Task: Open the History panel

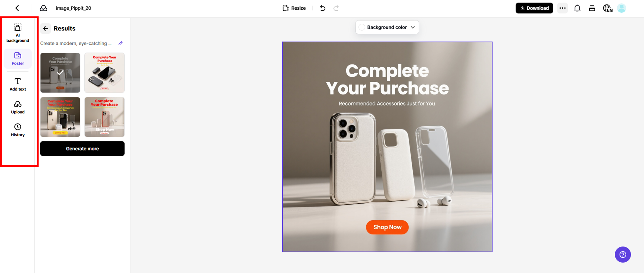Action: [18, 130]
